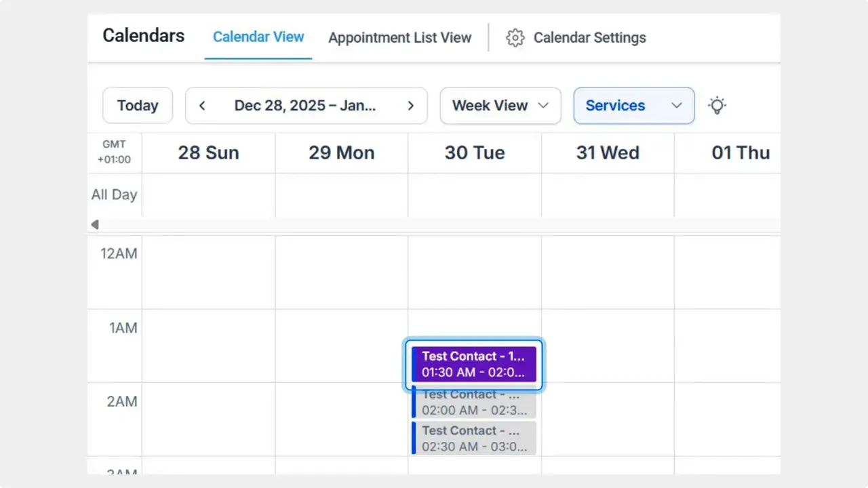Go to previous week using left chevron
Image resolution: width=868 pixels, height=488 pixels.
click(x=201, y=105)
